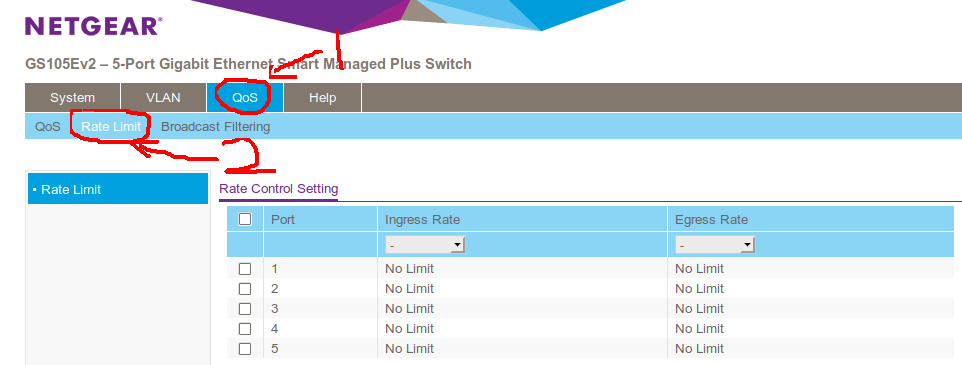Viewport: 962px width, 365px height.
Task: Open the Rate Limit submenu item
Action: point(111,127)
